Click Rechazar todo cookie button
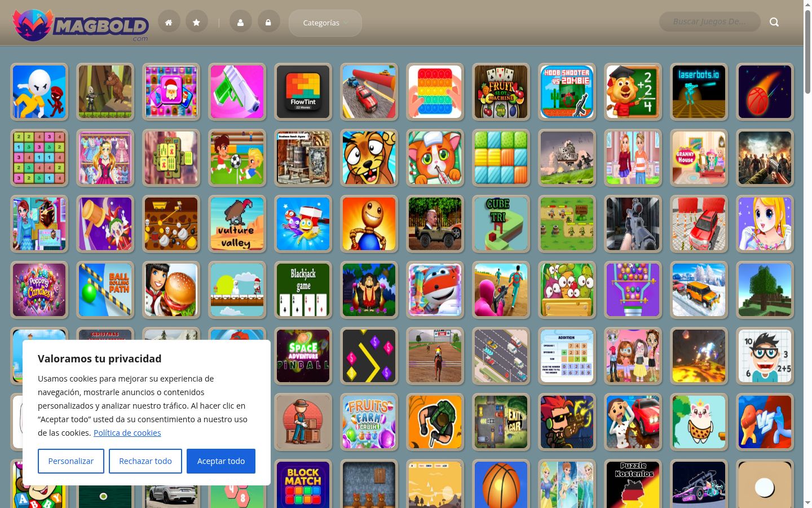Viewport: 812px width, 508px height. pos(145,461)
